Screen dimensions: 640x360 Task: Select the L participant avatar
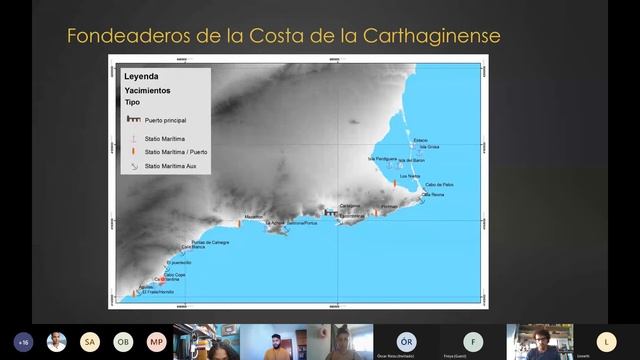(607, 342)
